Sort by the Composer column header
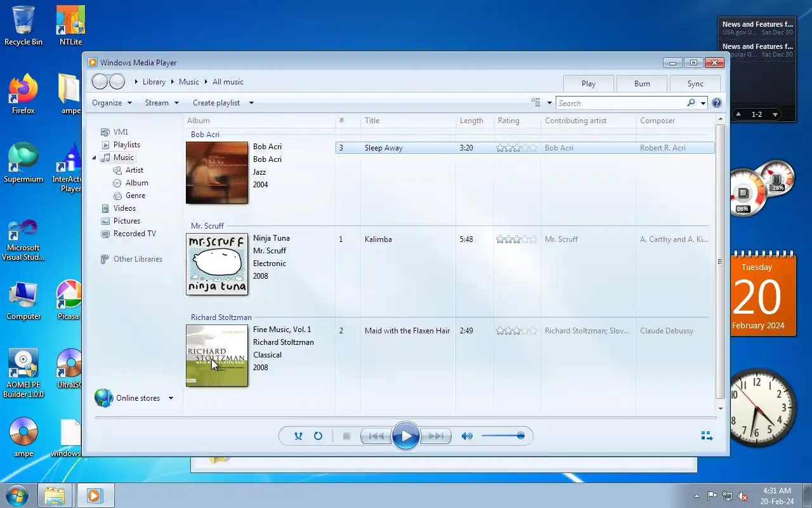This screenshot has width=812, height=508. pos(675,121)
